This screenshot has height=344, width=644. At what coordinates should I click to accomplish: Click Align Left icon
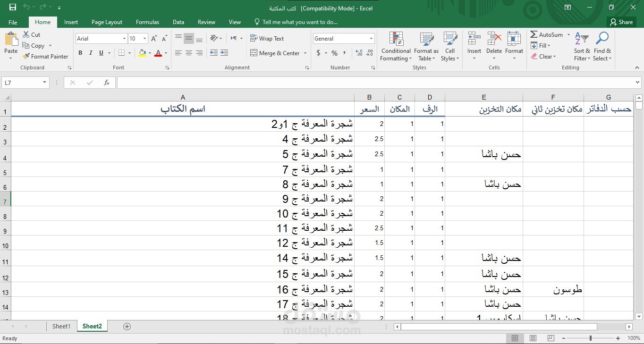click(x=178, y=53)
